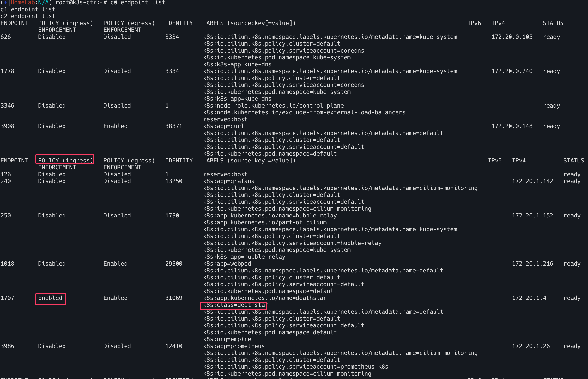Select identity number 31069
Image resolution: width=588 pixels, height=379 pixels.
coord(174,298)
